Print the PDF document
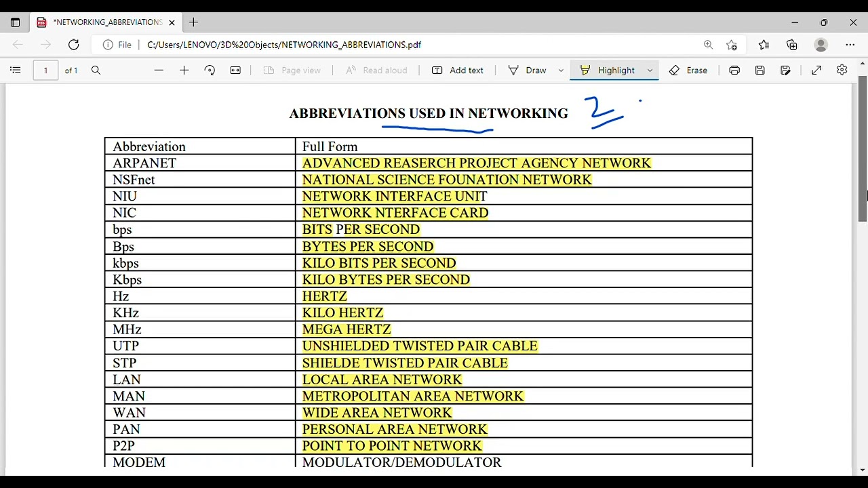The image size is (868, 488). click(734, 70)
